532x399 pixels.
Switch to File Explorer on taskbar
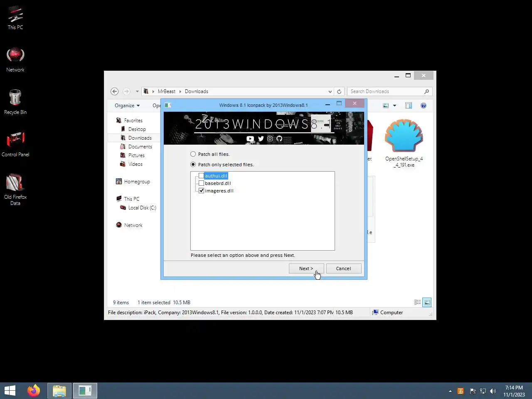click(x=59, y=391)
